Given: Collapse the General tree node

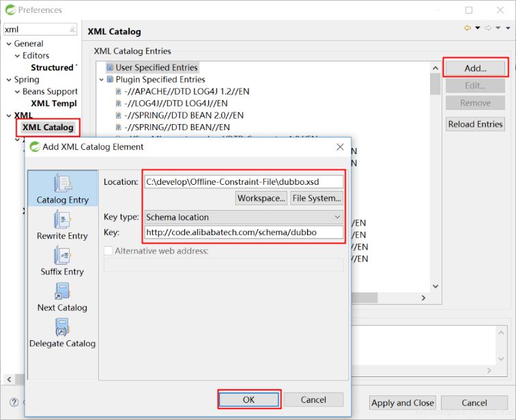Looking at the screenshot, I should coord(9,44).
